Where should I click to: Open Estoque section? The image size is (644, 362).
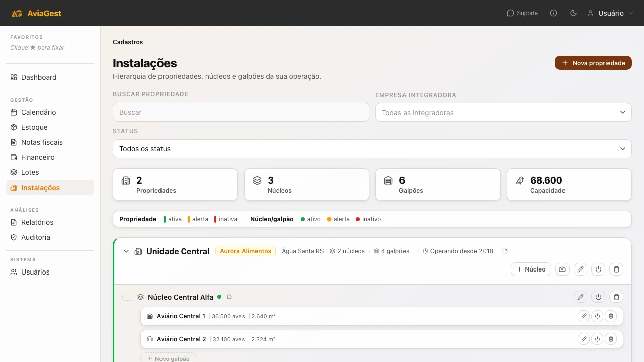50,127
